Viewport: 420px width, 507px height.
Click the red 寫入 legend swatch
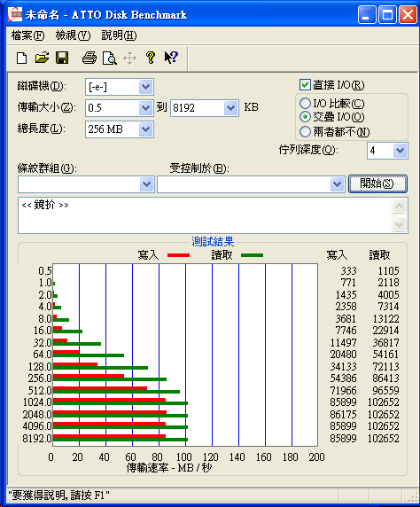[178, 255]
